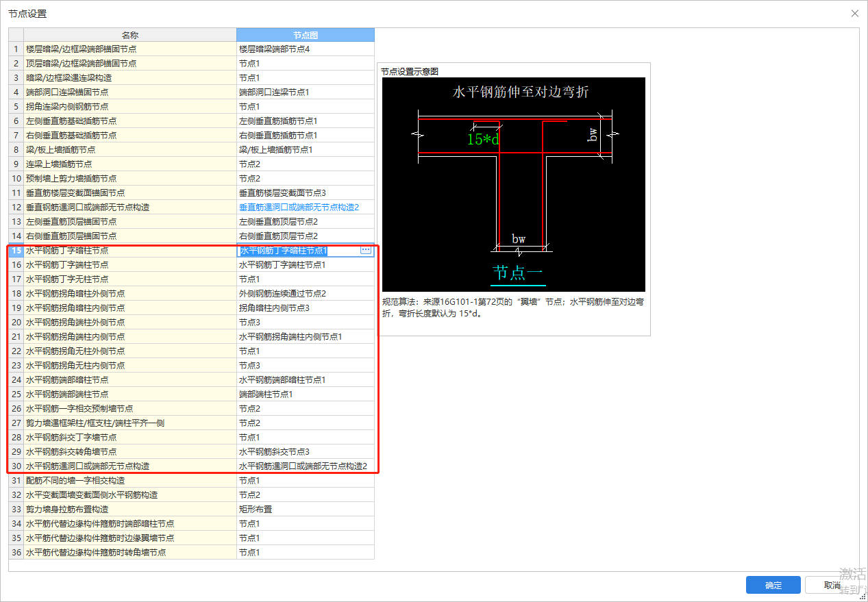This screenshot has height=602, width=868.
Task: Click value cell 端部洞口连梁节点1
Action: (306, 92)
